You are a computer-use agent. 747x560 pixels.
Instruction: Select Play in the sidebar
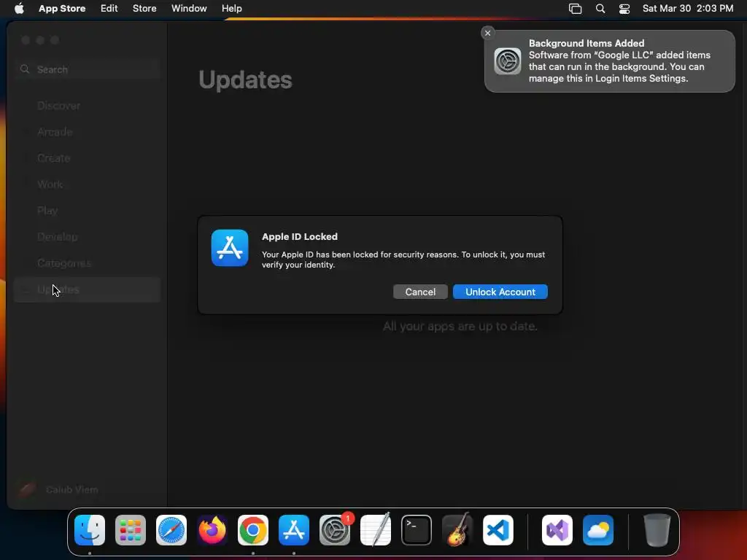point(88,211)
